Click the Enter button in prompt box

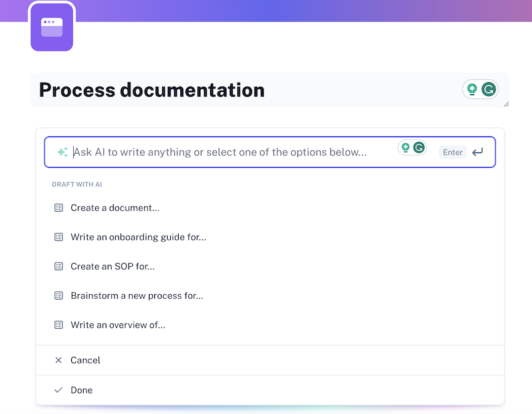453,152
